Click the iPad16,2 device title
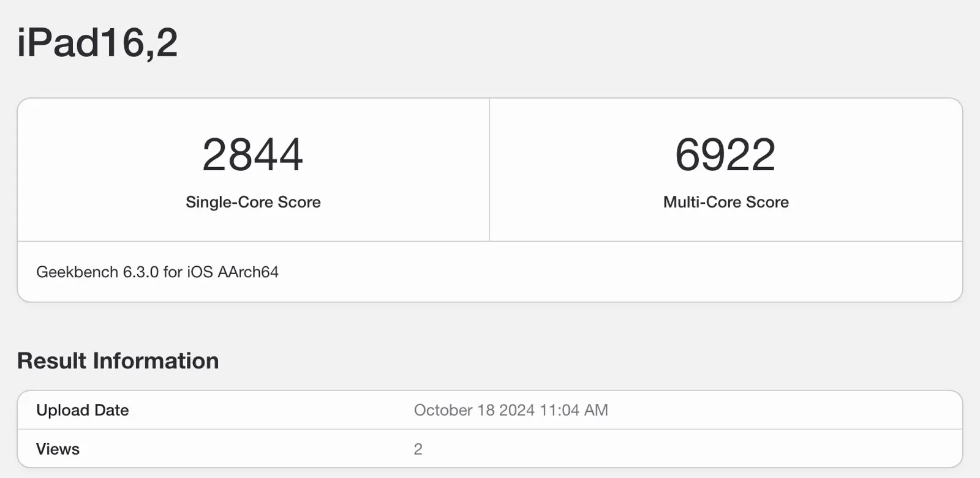The height and width of the screenshot is (478, 980). click(x=97, y=43)
